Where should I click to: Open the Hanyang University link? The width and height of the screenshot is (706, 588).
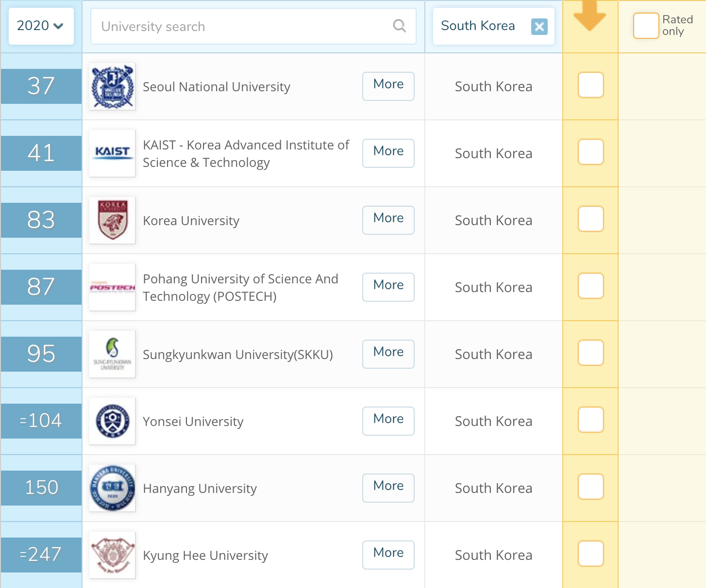click(x=200, y=489)
